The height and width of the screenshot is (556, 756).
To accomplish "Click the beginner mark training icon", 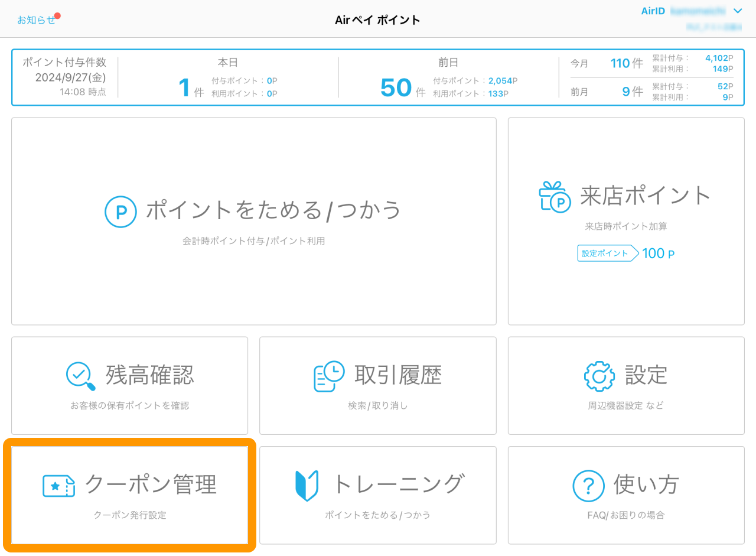I will [307, 486].
